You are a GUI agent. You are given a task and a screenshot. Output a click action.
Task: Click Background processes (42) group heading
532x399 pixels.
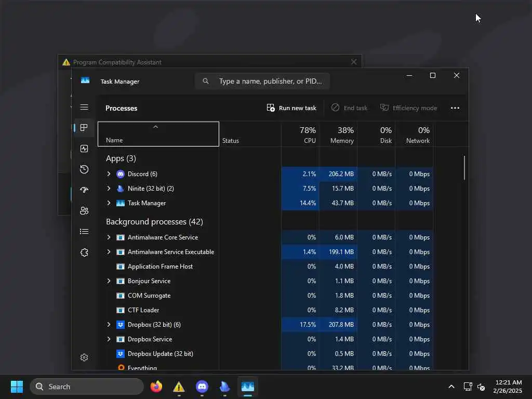pyautogui.click(x=154, y=221)
